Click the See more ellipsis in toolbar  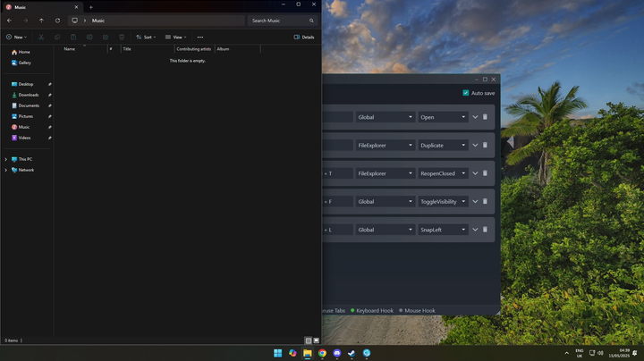pyautogui.click(x=199, y=38)
